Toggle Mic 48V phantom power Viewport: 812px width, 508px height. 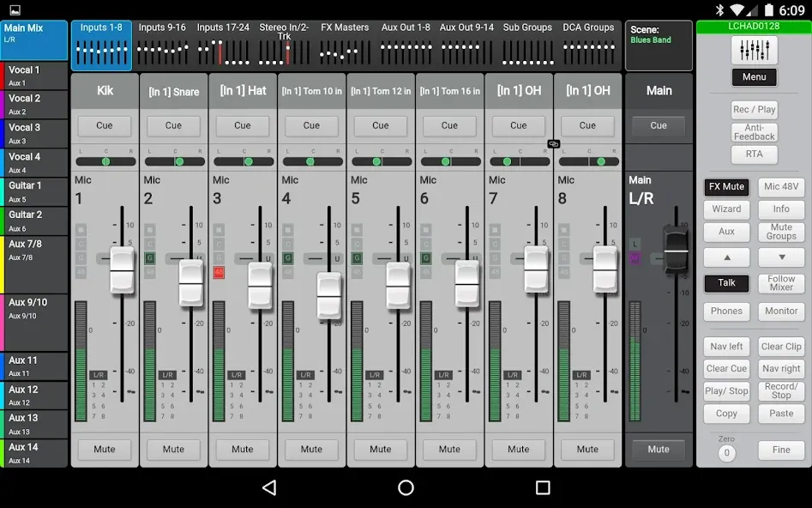click(781, 186)
